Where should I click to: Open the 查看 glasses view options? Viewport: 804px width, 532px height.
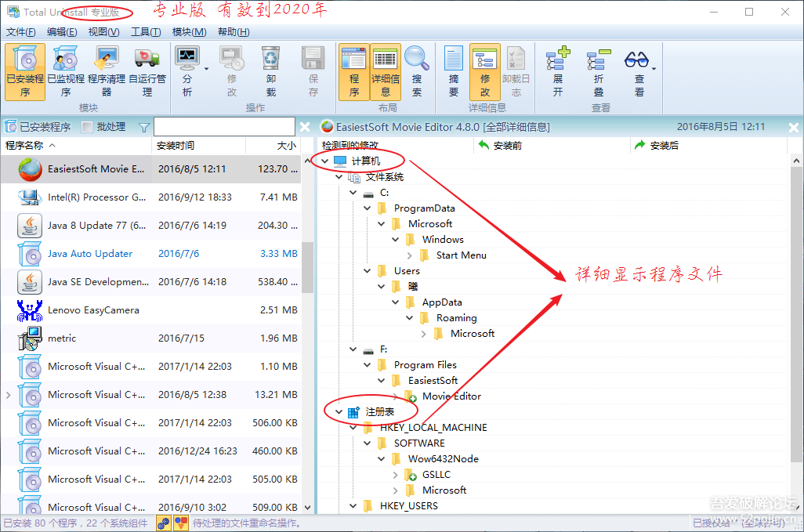[x=637, y=72]
